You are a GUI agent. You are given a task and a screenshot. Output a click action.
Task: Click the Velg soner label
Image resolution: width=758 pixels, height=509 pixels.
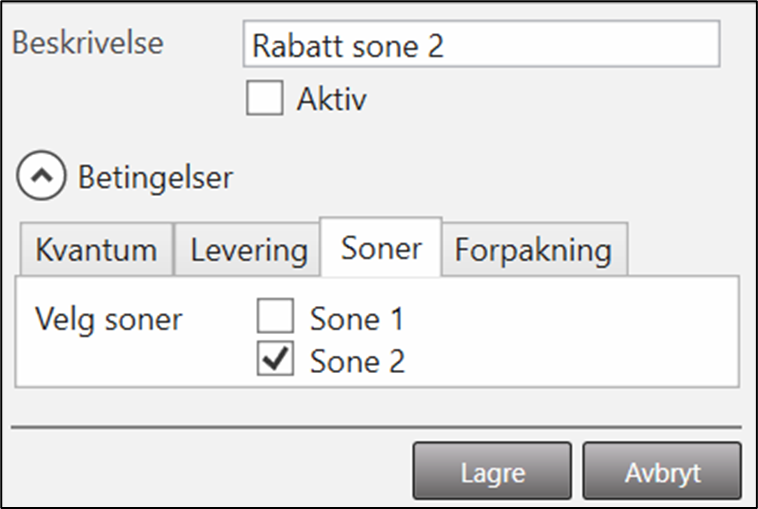[109, 320]
